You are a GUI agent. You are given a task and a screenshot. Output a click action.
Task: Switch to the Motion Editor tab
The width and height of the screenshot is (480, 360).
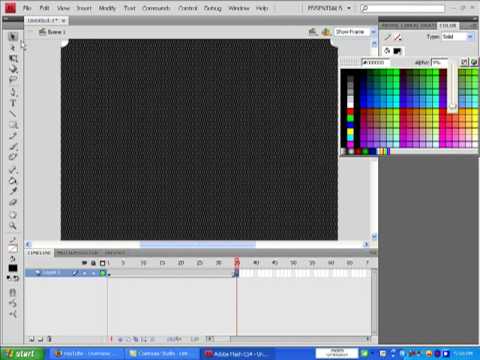tap(78, 253)
